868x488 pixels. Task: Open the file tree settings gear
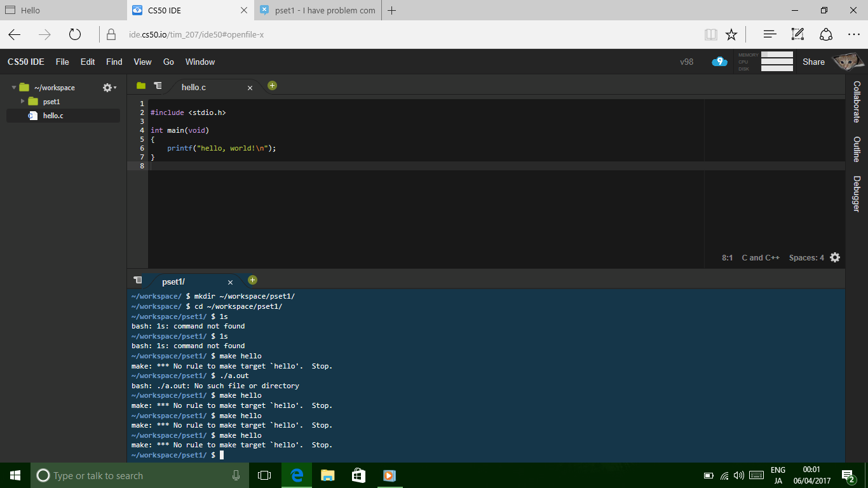(x=109, y=88)
